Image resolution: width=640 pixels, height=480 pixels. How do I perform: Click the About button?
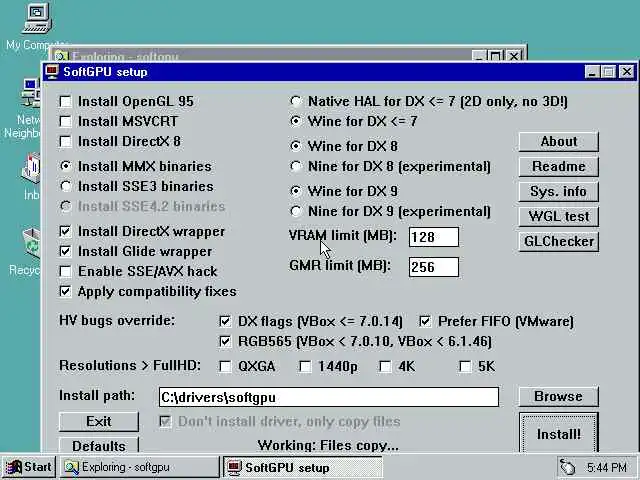click(x=558, y=141)
